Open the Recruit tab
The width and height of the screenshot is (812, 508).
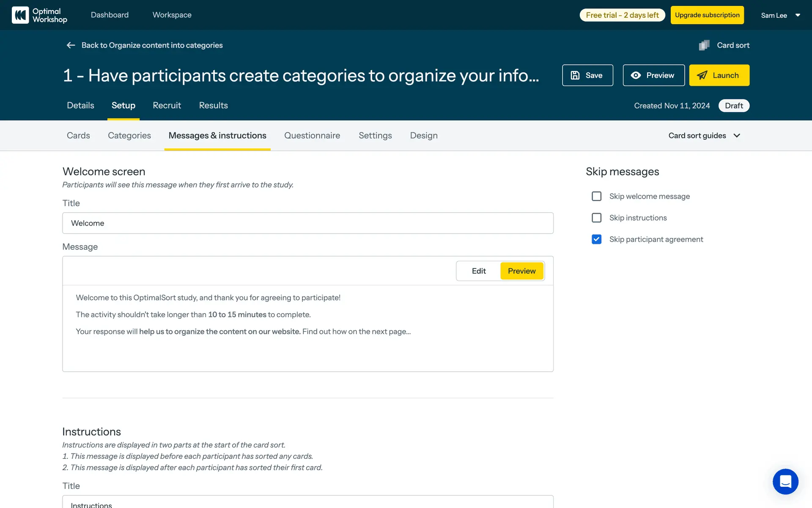(x=167, y=105)
